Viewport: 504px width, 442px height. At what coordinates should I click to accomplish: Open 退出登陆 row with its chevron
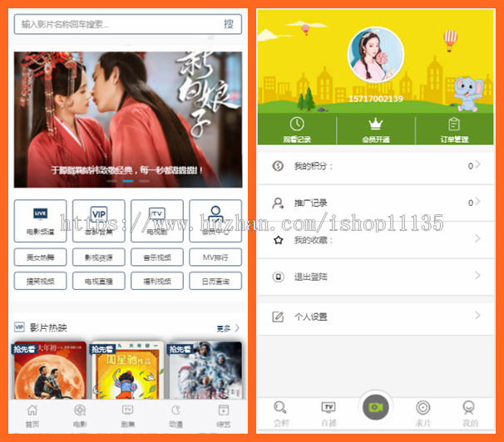(477, 275)
